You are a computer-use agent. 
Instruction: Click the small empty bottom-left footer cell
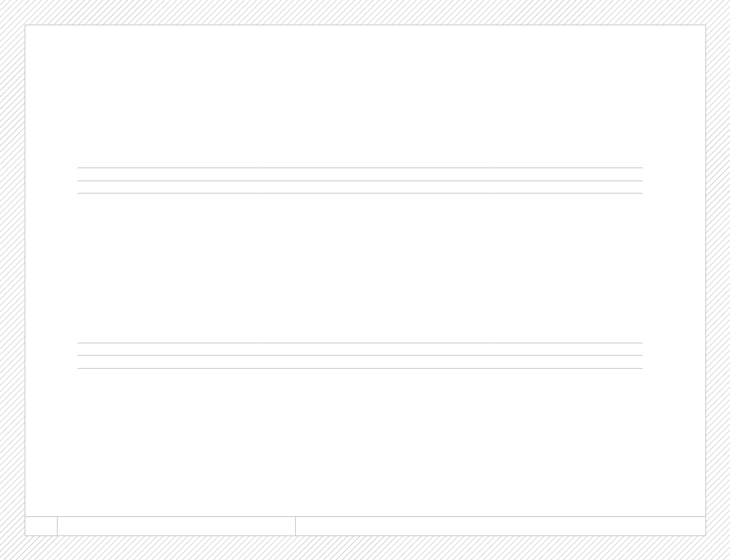point(41,526)
